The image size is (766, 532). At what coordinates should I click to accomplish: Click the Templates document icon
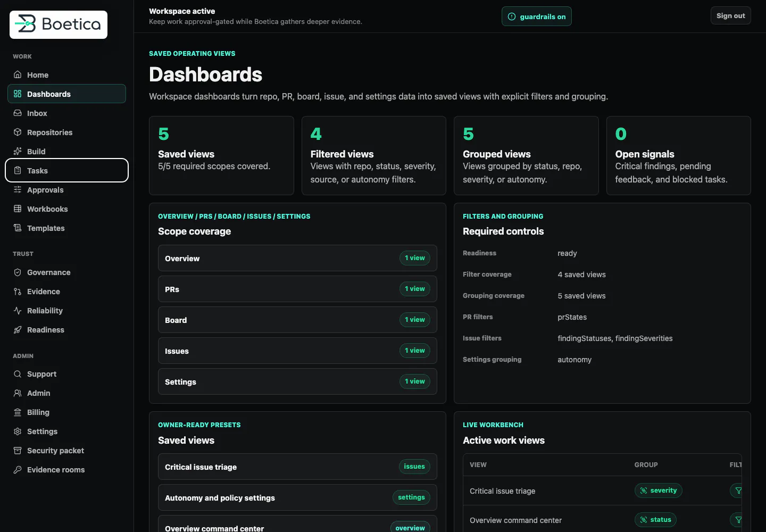(18, 228)
